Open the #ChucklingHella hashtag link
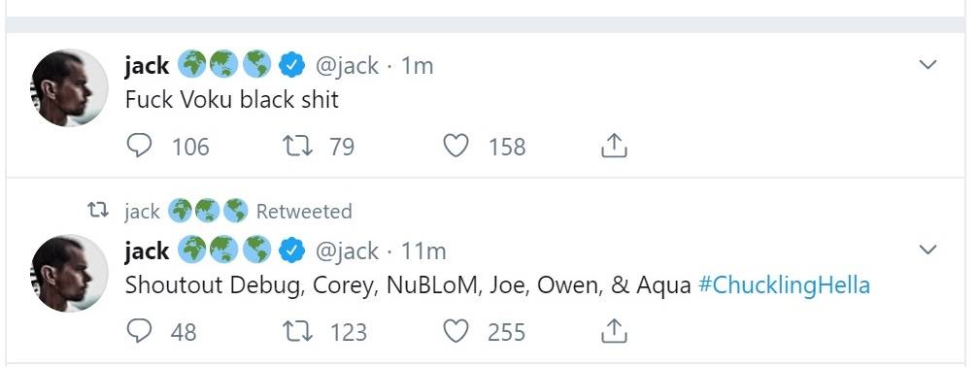 tap(784, 285)
